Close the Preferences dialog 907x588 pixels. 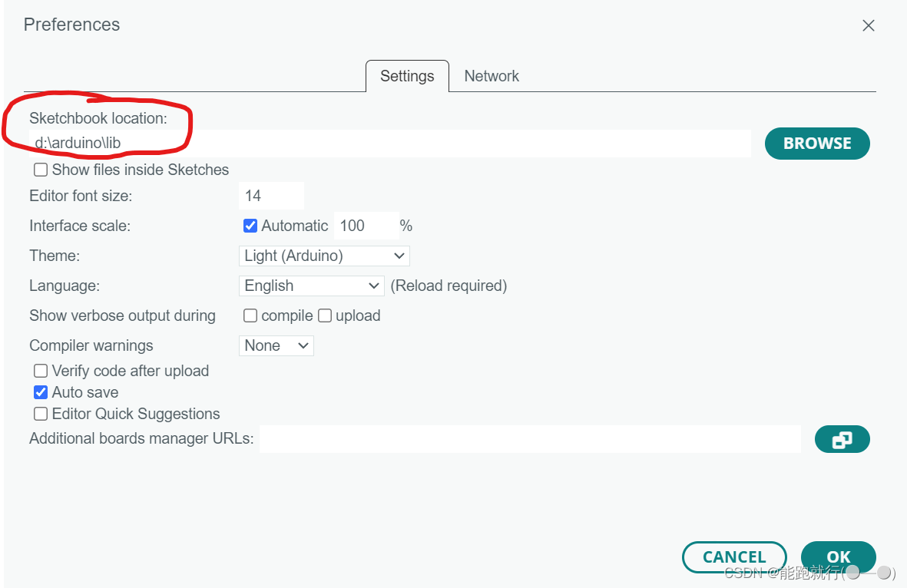[868, 25]
